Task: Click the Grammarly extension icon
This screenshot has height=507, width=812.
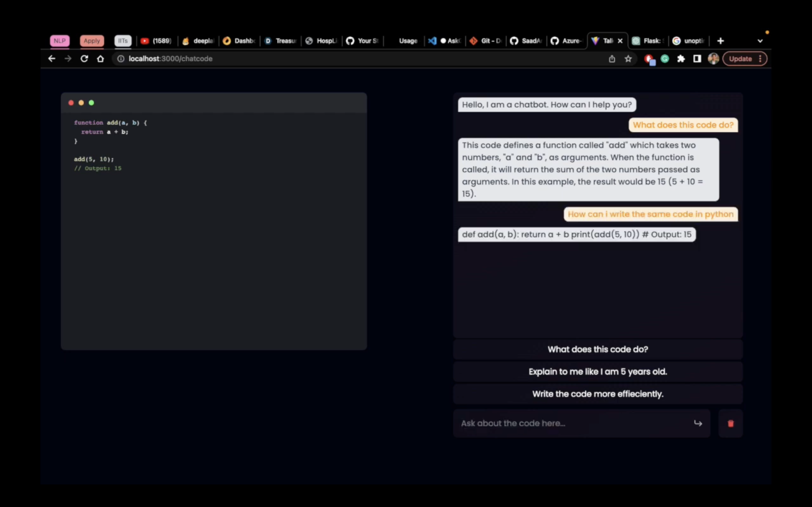Action: tap(665, 59)
